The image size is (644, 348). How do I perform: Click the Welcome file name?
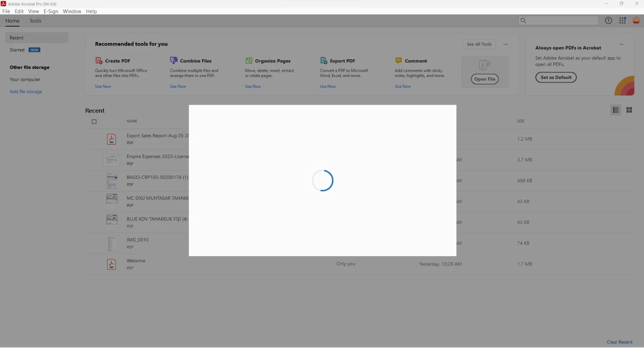[136, 261]
